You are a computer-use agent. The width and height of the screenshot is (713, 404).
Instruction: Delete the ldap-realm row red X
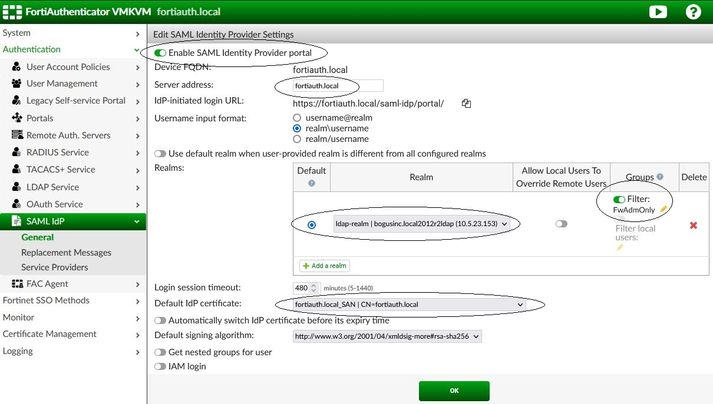pos(693,225)
